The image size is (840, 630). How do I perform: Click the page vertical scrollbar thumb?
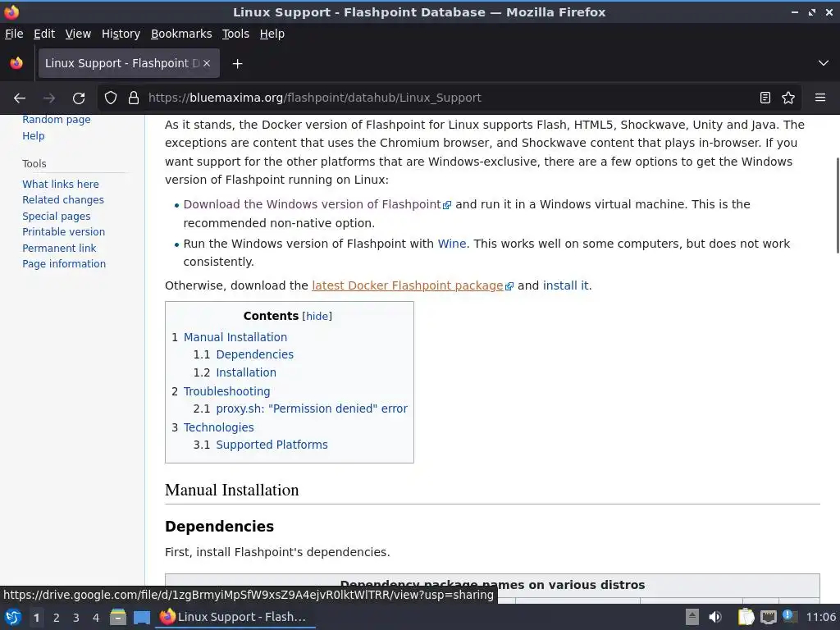pyautogui.click(x=837, y=205)
